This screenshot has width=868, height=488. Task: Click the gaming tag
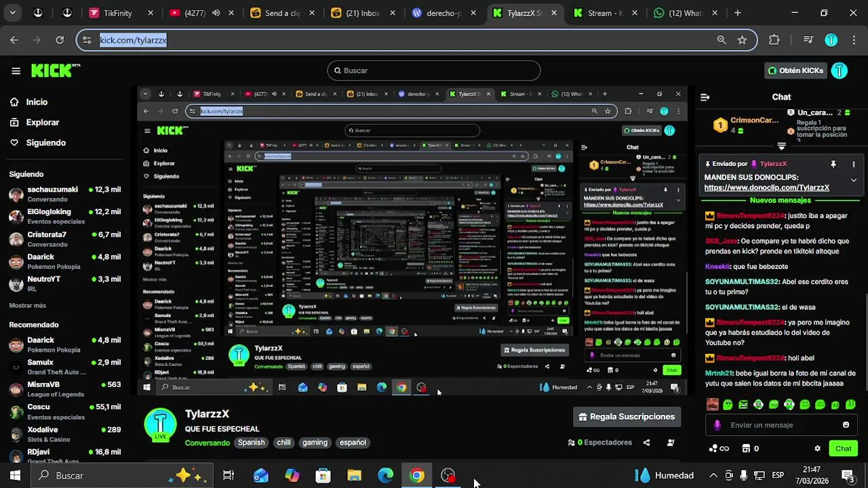[x=315, y=443]
